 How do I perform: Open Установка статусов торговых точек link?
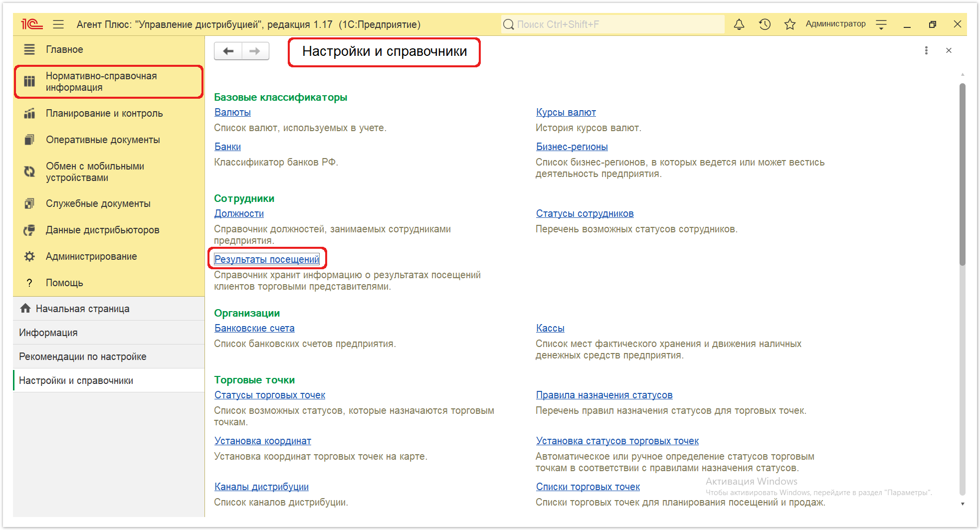pyautogui.click(x=617, y=441)
